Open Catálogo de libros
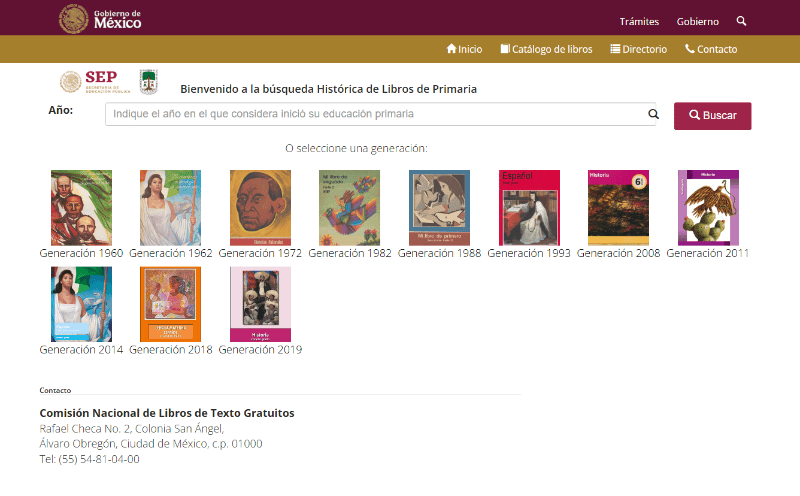The height and width of the screenshot is (496, 800). [546, 49]
